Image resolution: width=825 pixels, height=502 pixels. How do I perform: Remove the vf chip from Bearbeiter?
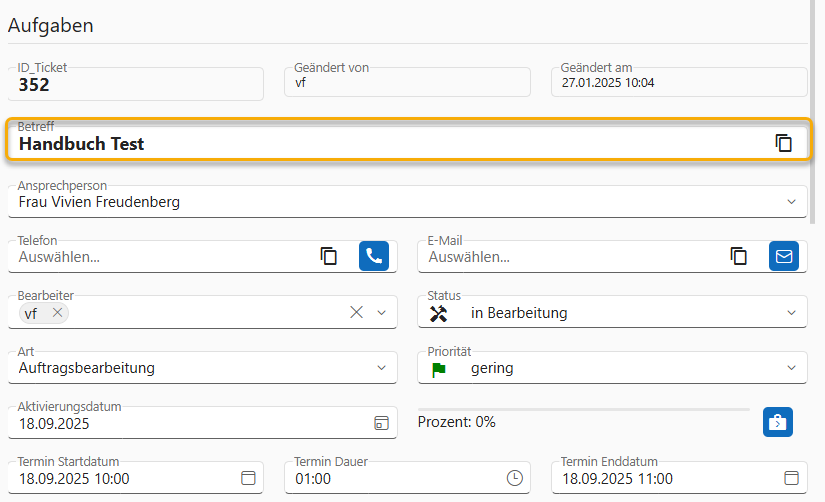(x=58, y=313)
